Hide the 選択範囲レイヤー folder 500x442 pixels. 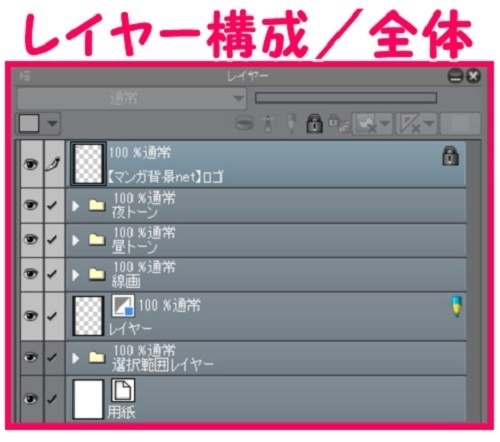[31, 357]
